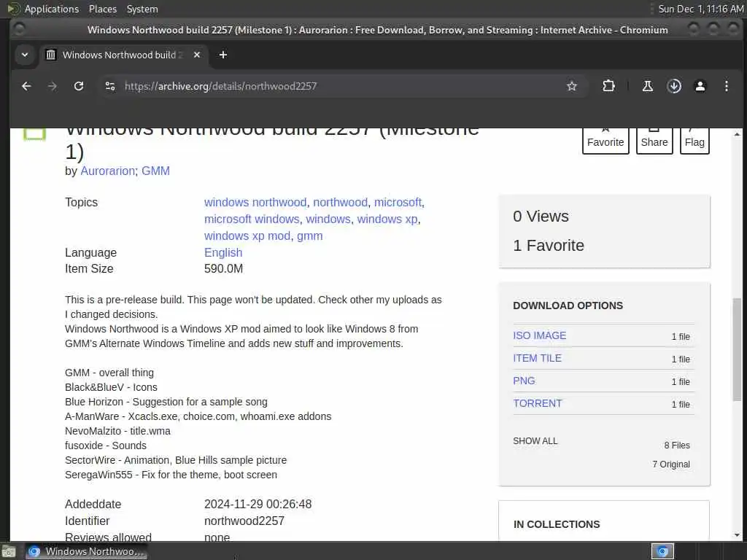Select the Windows Northwood build tab

[x=123, y=55]
